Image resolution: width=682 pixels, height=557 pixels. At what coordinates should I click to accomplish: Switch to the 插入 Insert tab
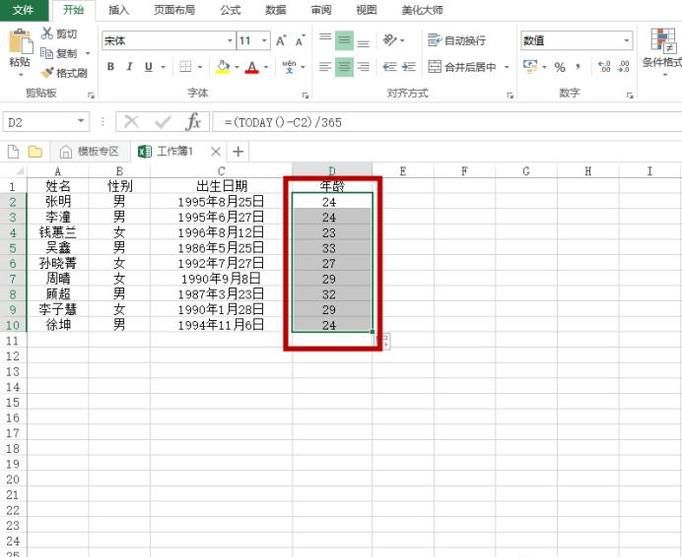[118, 10]
